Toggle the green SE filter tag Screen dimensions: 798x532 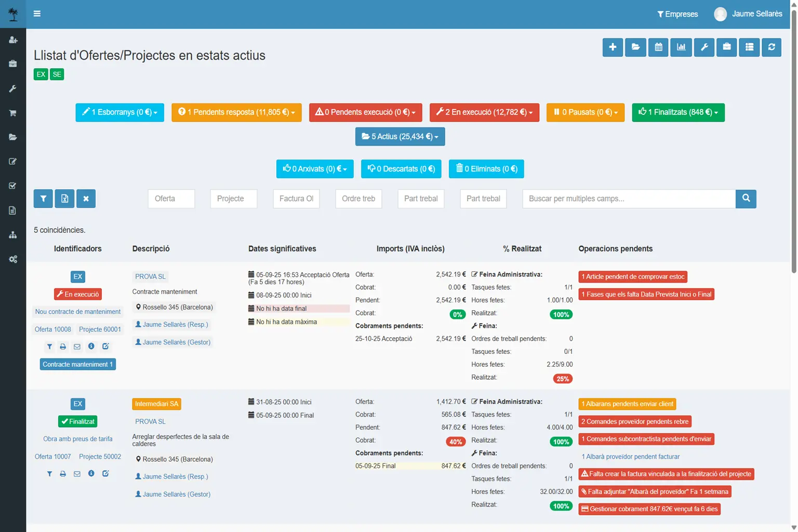click(57, 74)
